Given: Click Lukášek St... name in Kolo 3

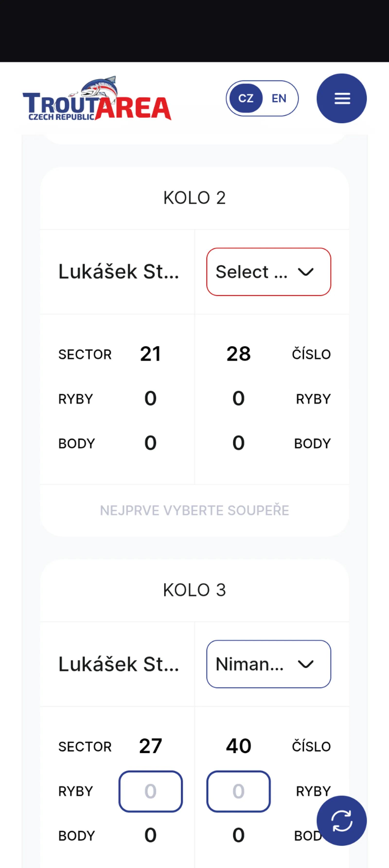Looking at the screenshot, I should tap(119, 664).
